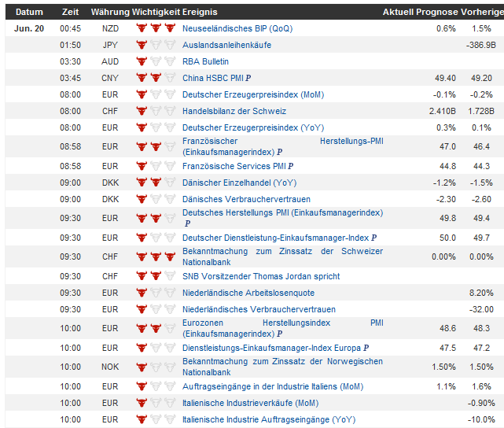
Task: Click the Aktuell column header
Action: pyautogui.click(x=398, y=13)
